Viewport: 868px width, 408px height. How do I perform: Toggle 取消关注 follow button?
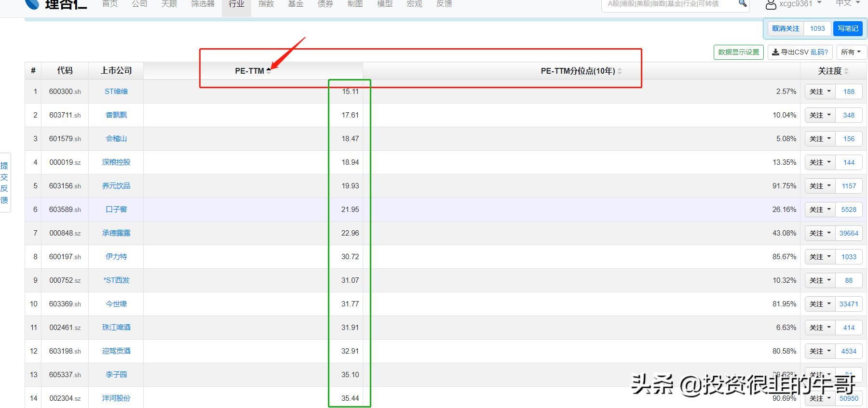pos(786,28)
